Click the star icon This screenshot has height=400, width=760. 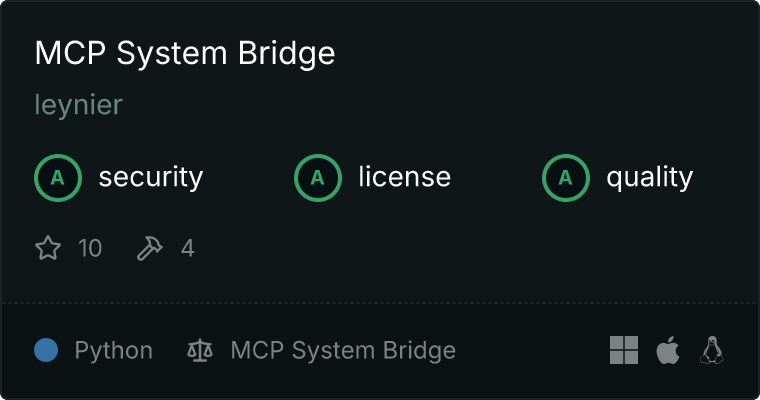click(x=48, y=248)
